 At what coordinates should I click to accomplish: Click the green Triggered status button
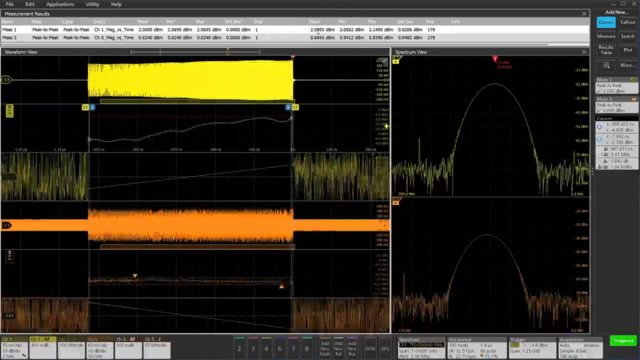[623, 341]
